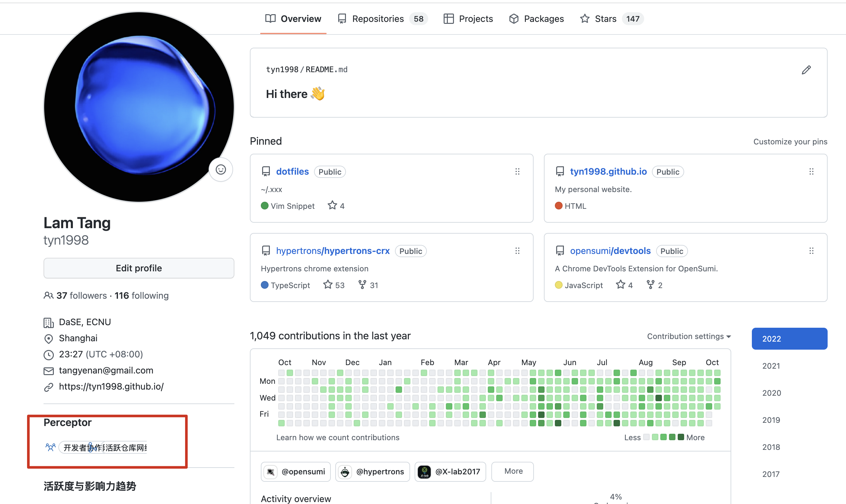Viewport: 846px width, 504px height.
Task: Click the profile avatar image
Action: pyautogui.click(x=139, y=107)
